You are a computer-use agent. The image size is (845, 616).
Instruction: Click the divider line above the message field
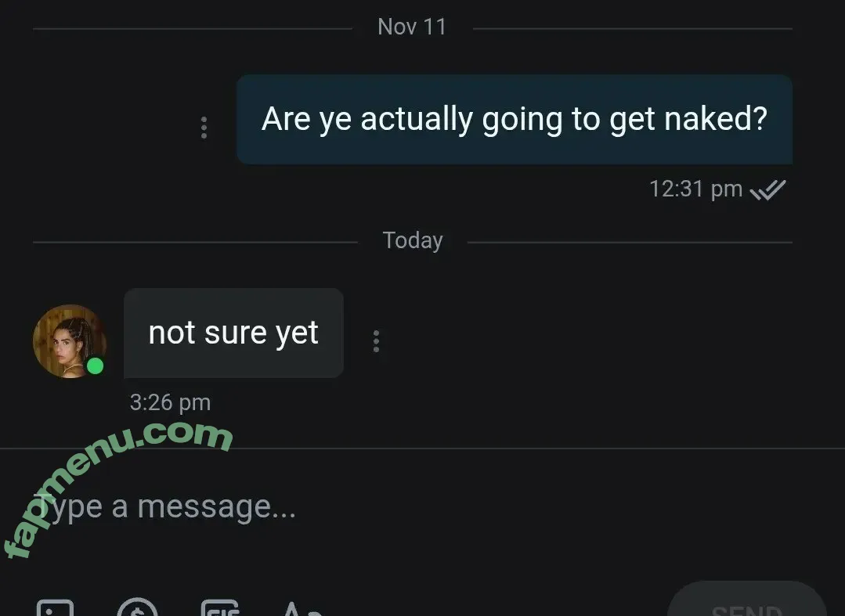coord(423,448)
